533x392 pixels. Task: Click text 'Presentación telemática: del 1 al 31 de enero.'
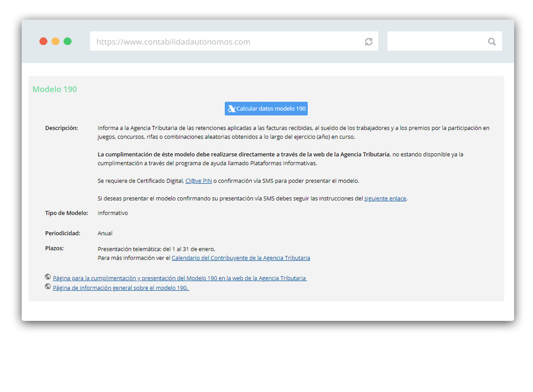[x=156, y=249]
